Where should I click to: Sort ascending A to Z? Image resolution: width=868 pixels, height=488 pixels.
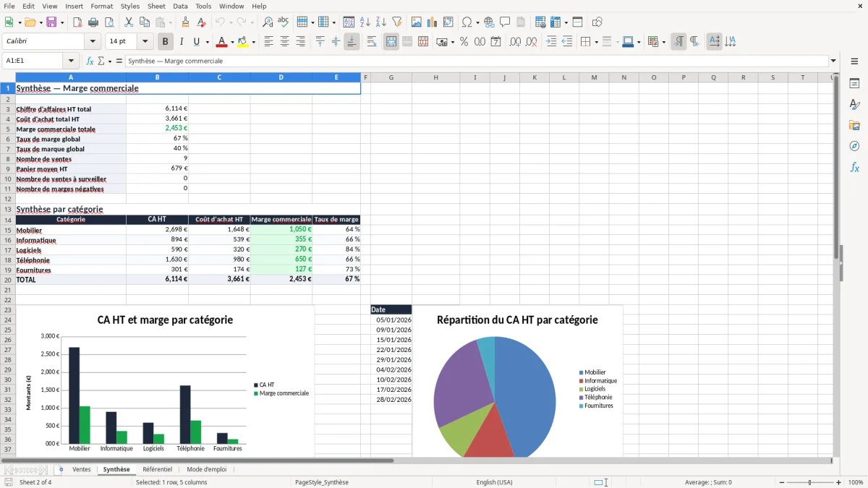(x=365, y=22)
